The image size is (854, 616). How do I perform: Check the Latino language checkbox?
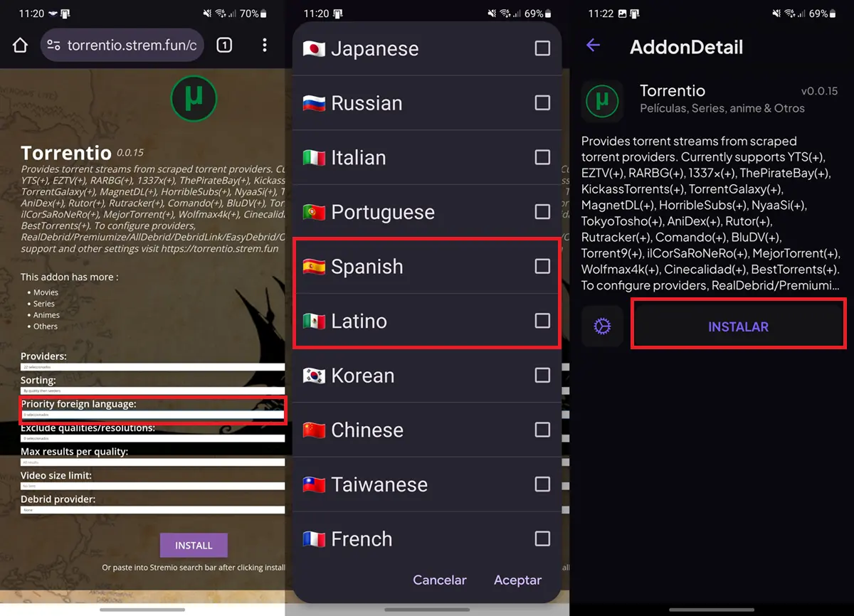542,321
